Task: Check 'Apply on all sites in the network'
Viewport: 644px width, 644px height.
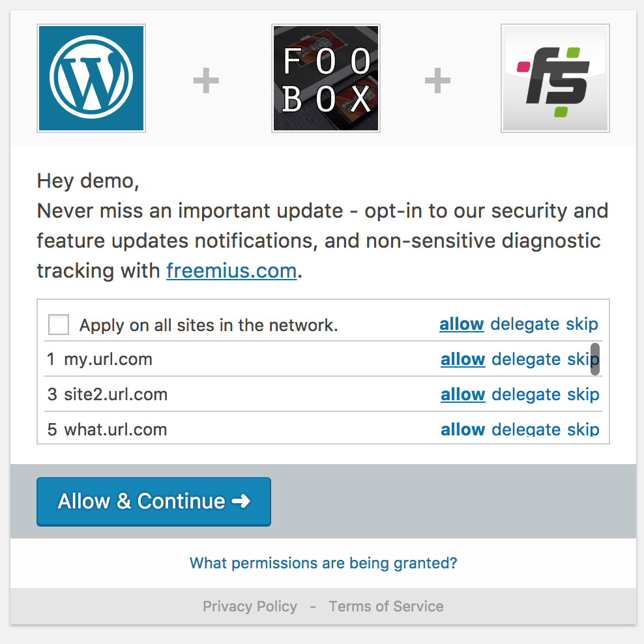Action: (59, 325)
